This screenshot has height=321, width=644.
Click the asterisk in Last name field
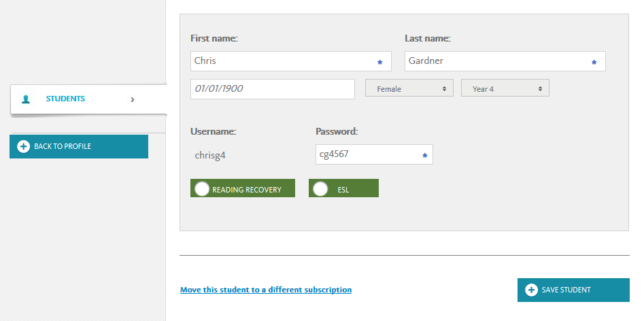tap(594, 63)
